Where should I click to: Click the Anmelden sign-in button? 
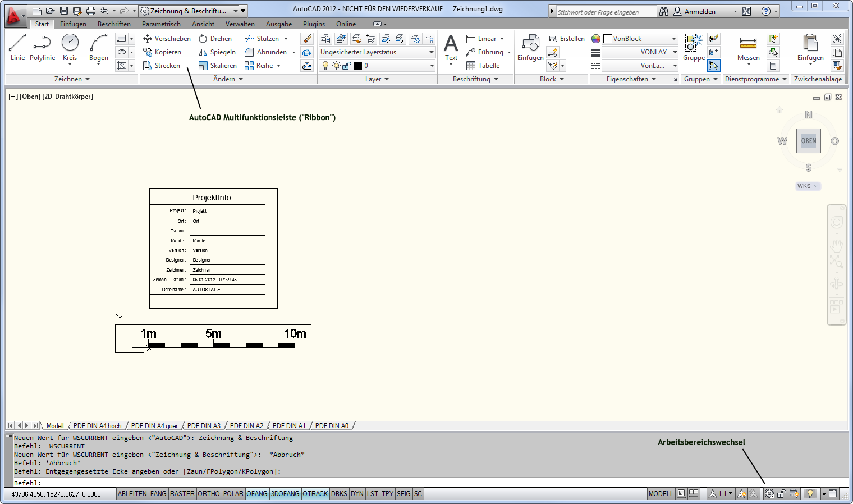click(x=699, y=11)
